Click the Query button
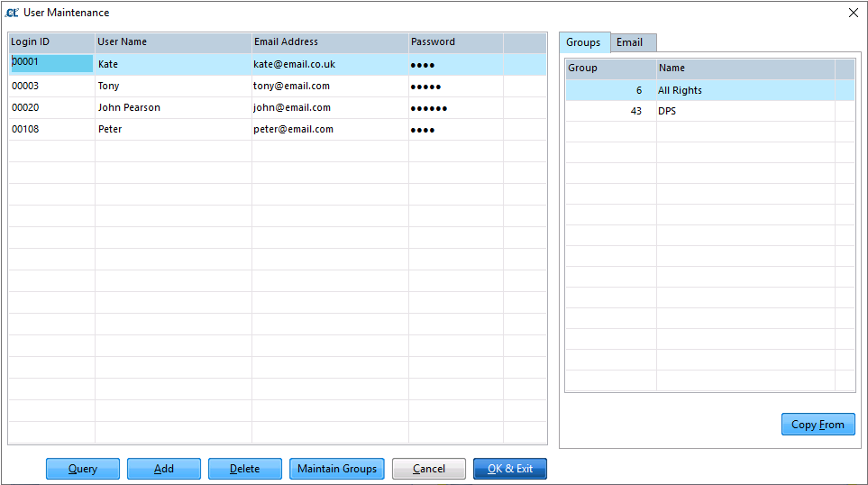 pyautogui.click(x=83, y=469)
